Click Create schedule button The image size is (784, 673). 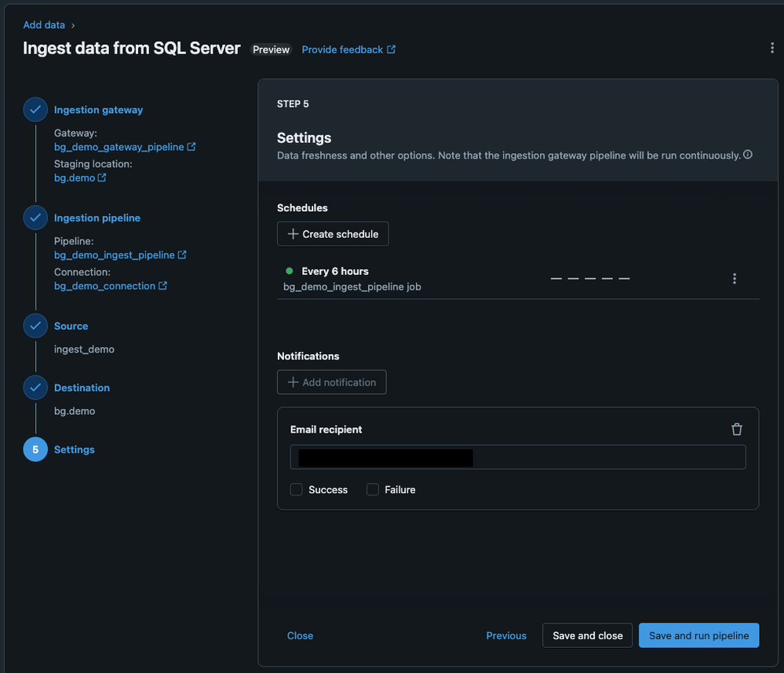(x=333, y=234)
